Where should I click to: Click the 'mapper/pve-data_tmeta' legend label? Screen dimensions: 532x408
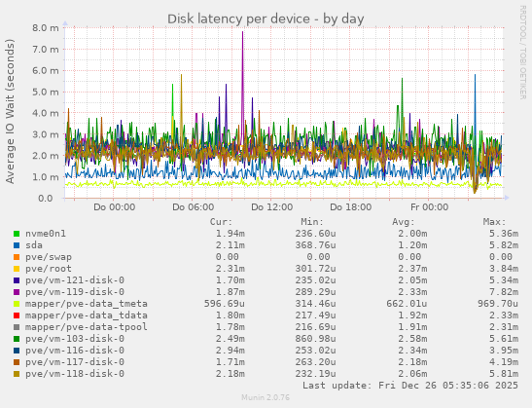click(x=87, y=304)
